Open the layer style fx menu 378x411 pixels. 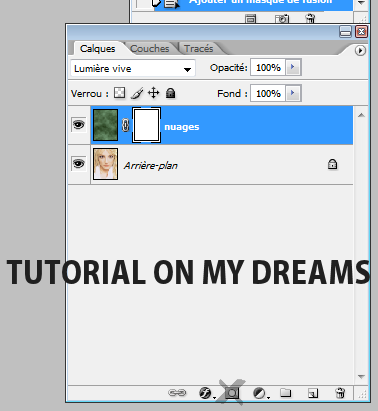click(x=206, y=393)
